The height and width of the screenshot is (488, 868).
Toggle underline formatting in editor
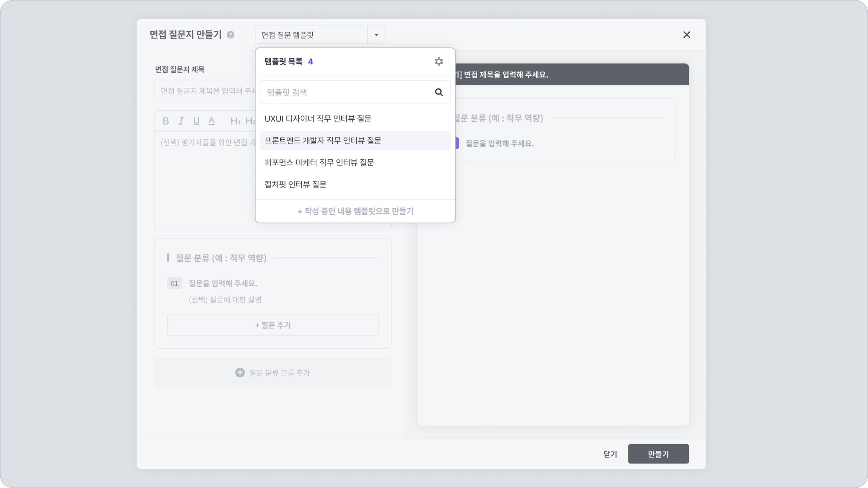click(x=196, y=121)
